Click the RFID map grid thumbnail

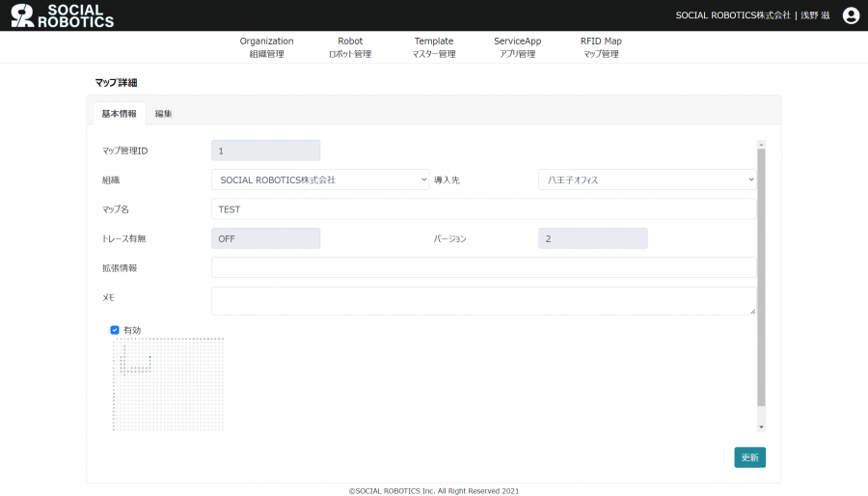click(168, 384)
